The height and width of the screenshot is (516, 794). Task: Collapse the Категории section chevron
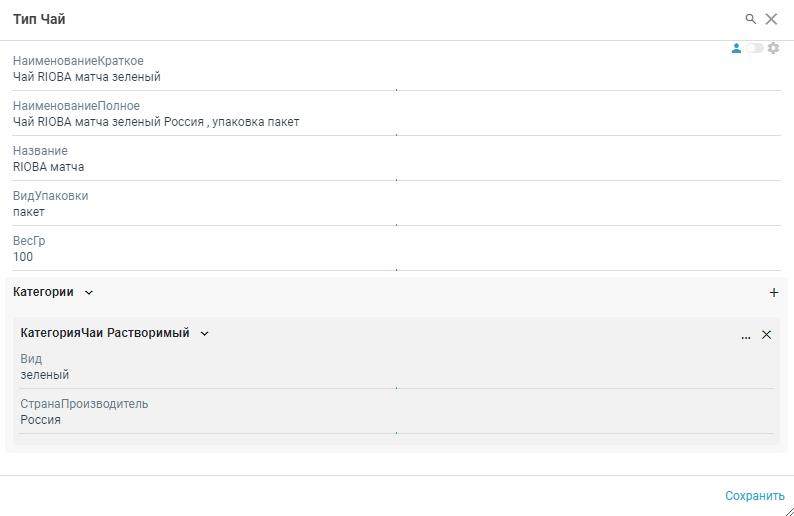(89, 293)
